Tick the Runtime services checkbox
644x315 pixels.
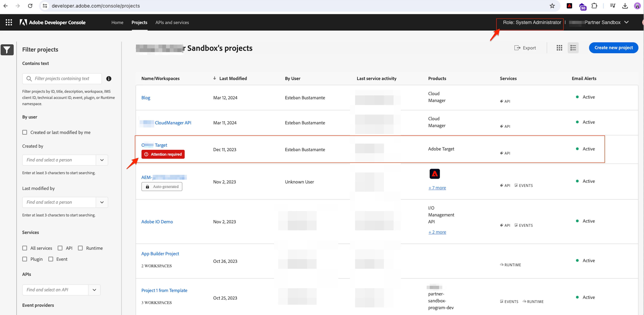pos(80,248)
